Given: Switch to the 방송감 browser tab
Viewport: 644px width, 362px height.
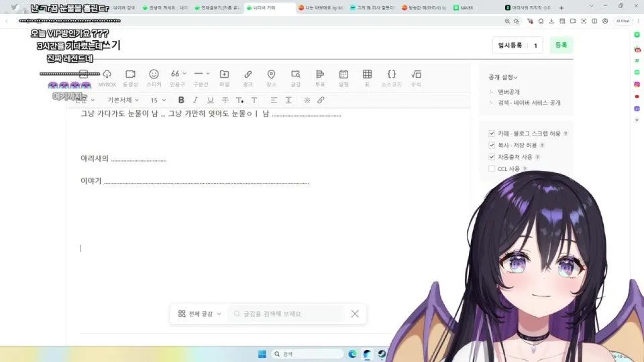Looking at the screenshot, I should pos(425,8).
